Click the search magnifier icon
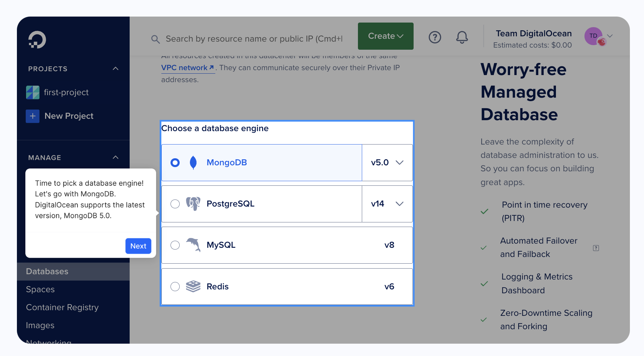 155,39
